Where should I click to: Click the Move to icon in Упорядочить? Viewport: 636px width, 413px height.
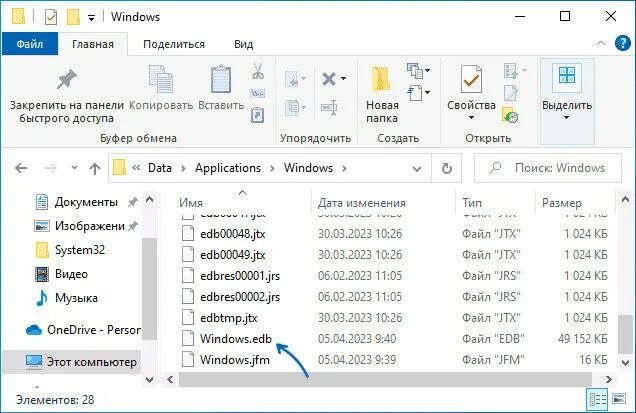coord(292,79)
